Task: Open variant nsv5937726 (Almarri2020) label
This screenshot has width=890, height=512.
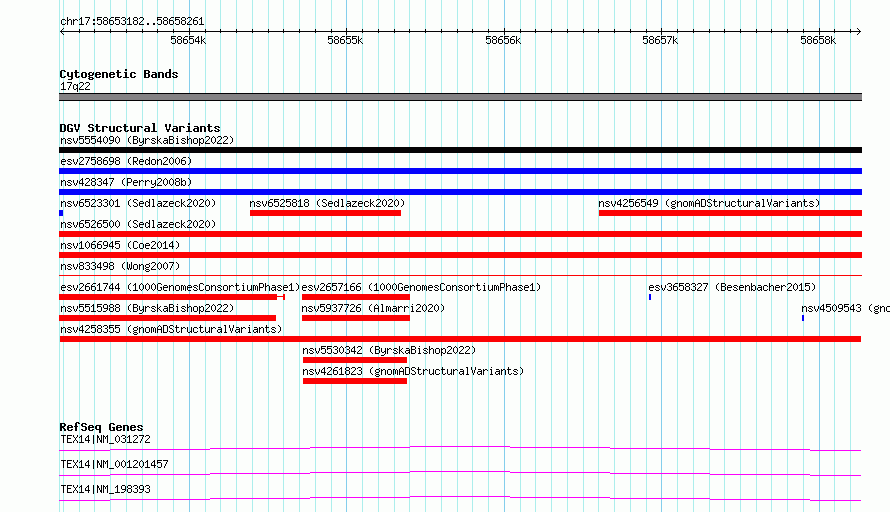Action: click(x=373, y=308)
